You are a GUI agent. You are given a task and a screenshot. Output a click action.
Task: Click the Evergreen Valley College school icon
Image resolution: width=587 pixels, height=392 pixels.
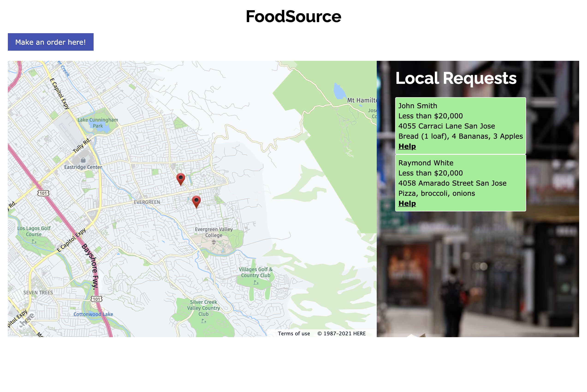(x=214, y=242)
